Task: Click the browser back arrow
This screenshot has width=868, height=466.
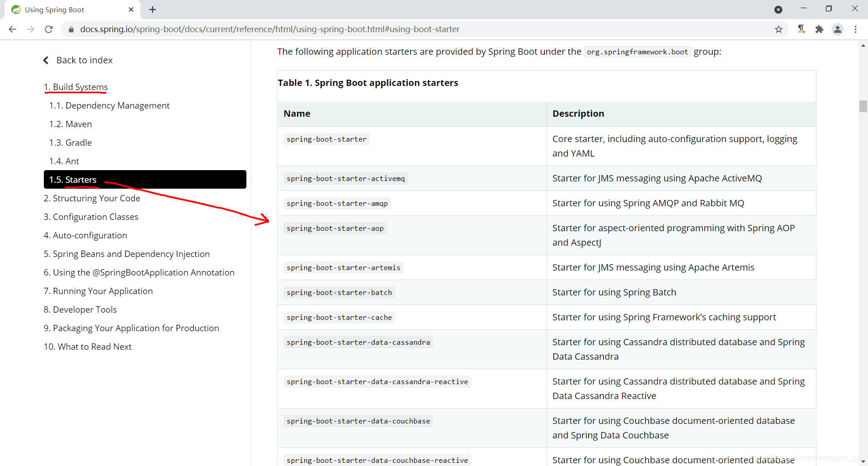Action: coord(13,29)
